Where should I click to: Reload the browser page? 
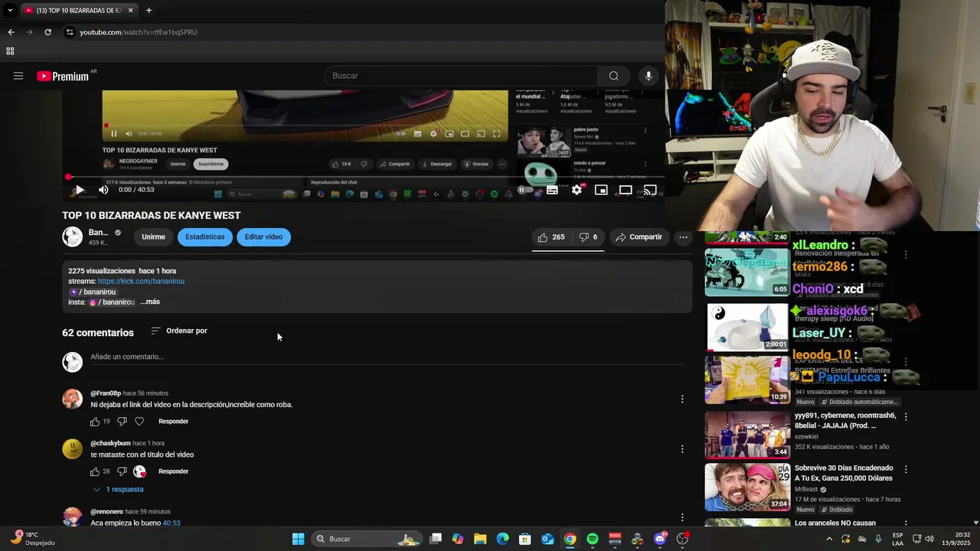(x=47, y=32)
